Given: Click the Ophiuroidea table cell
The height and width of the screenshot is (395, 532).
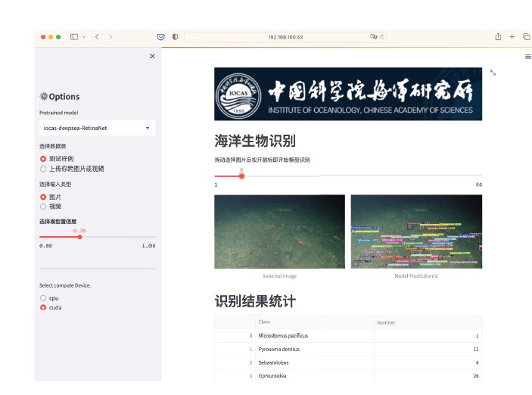Looking at the screenshot, I should pos(315,375).
